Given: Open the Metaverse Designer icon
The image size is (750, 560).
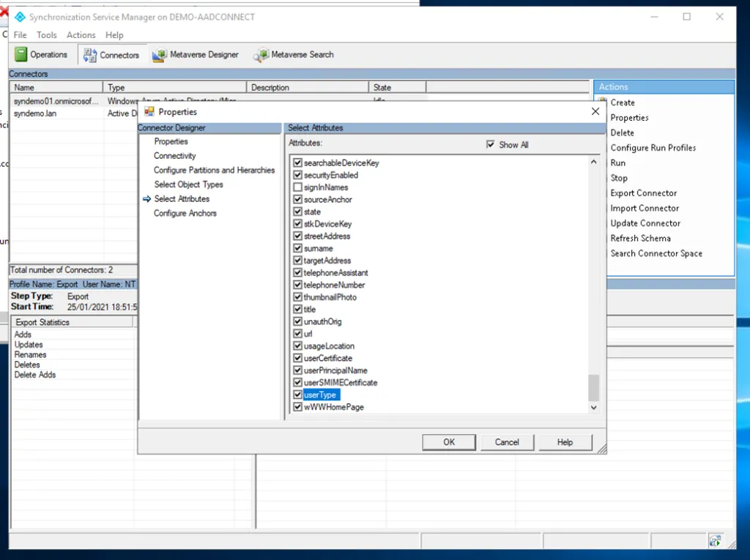Looking at the screenshot, I should click(x=159, y=55).
